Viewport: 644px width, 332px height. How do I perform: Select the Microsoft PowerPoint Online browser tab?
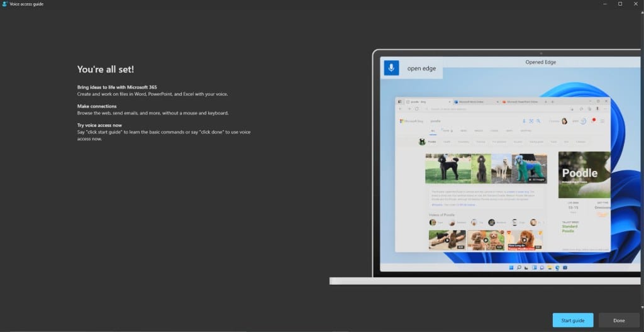522,101
